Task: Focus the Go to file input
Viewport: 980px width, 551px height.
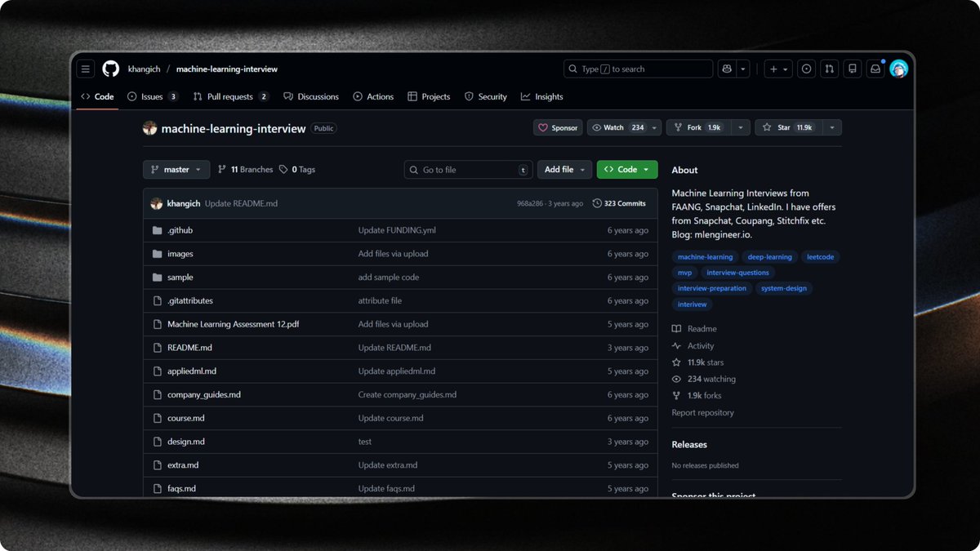Action: coord(469,170)
